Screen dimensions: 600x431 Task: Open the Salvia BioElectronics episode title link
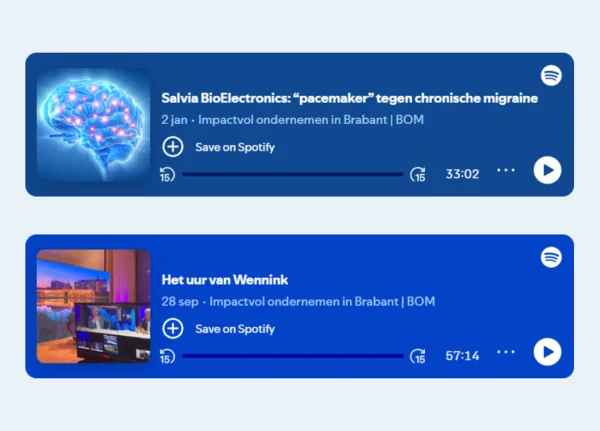click(x=349, y=98)
